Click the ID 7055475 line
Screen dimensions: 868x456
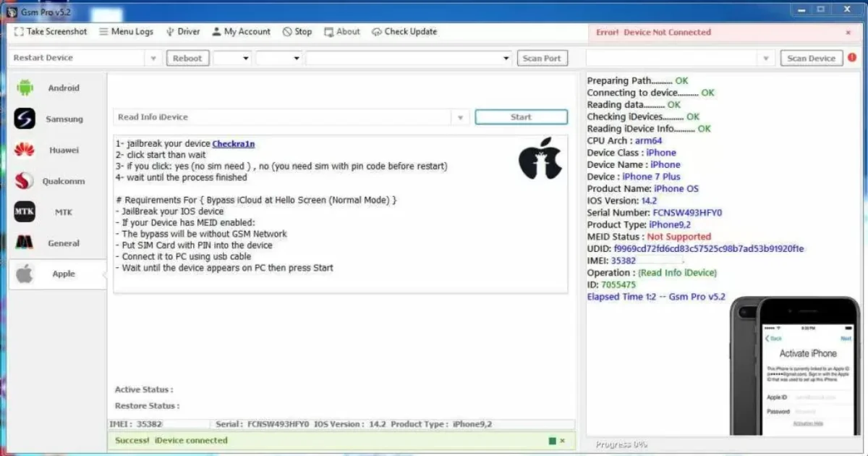pos(611,284)
